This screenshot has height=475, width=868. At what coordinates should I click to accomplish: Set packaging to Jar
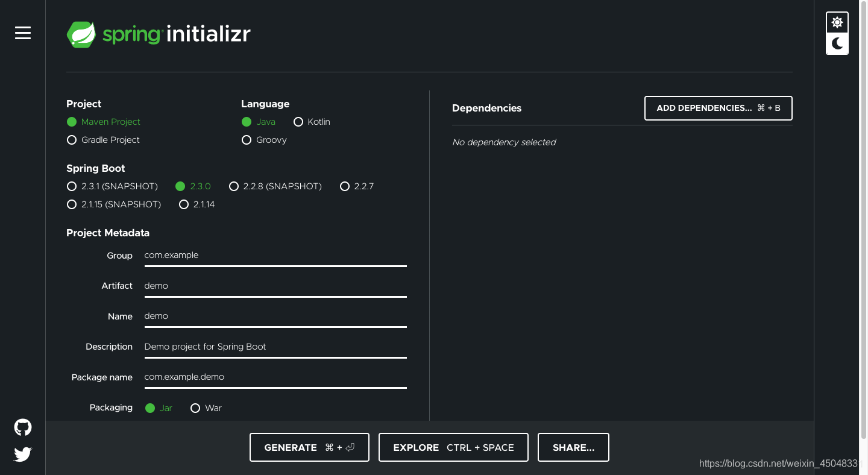159,408
